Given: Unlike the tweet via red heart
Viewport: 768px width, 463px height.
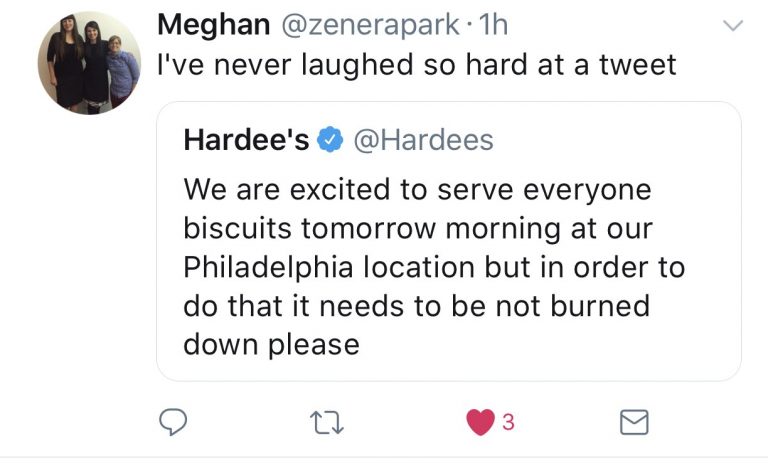Looking at the screenshot, I should [x=480, y=424].
